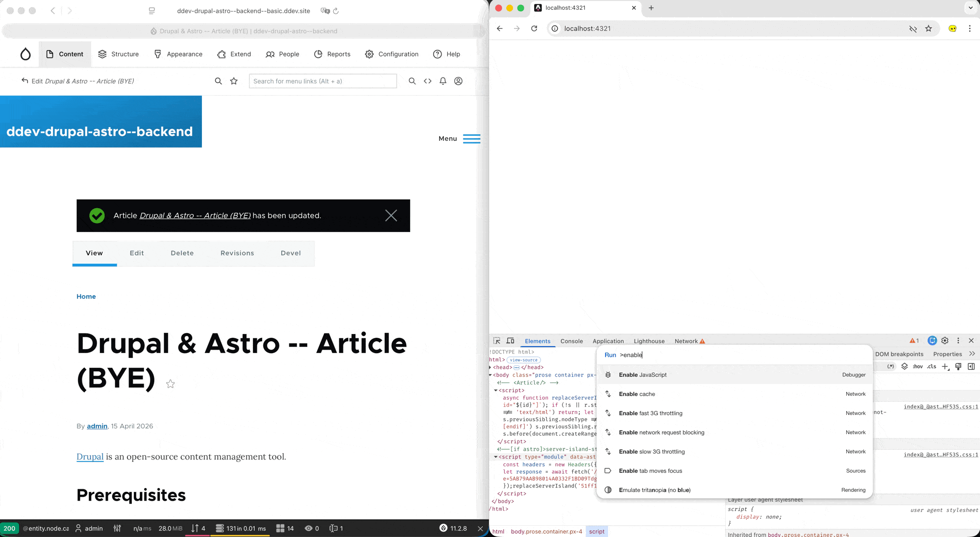Click the paintbrush icon in Styles toolbar
This screenshot has width=980, height=537.
(x=958, y=366)
